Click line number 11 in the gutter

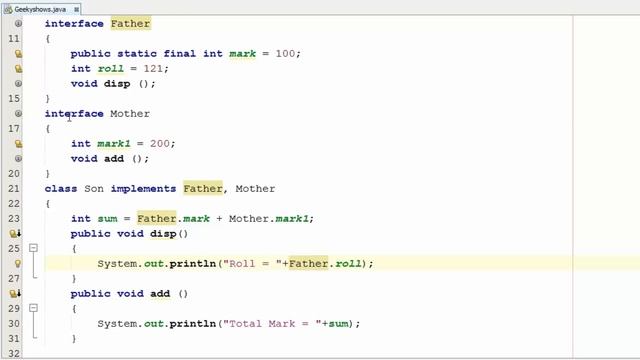point(13,39)
